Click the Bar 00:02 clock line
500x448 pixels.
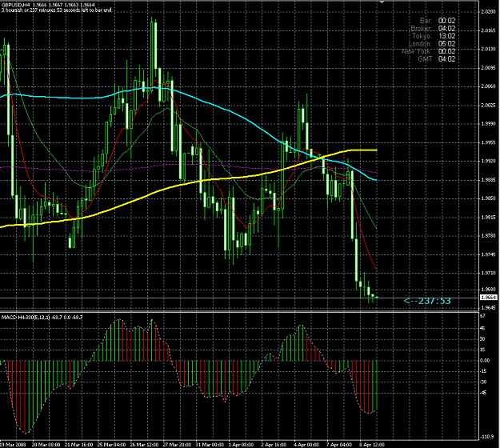pos(438,21)
